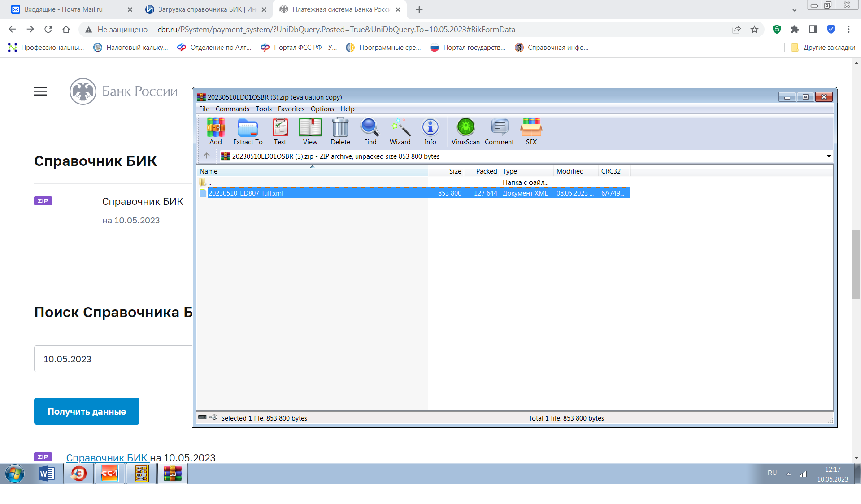Click Получить данные button
Image resolution: width=861 pixels, height=504 pixels.
point(87,411)
